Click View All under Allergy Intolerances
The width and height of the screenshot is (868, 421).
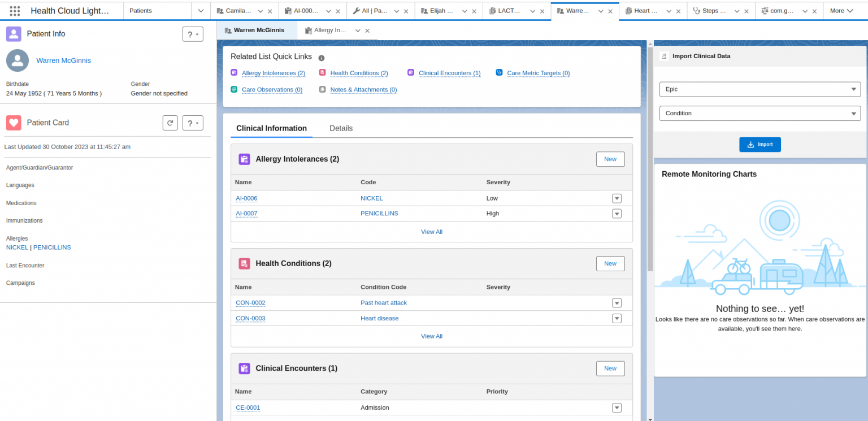431,232
